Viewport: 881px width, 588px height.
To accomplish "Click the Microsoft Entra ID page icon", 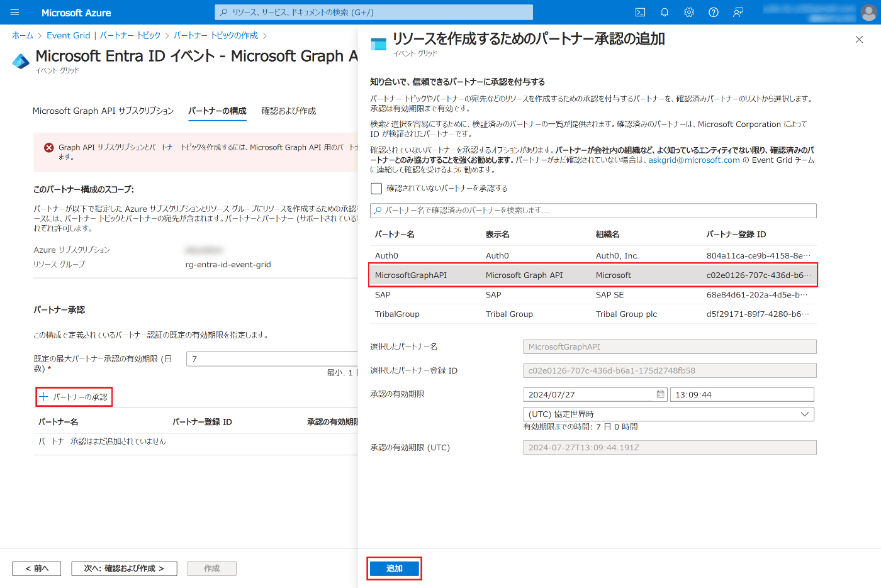I will 21,61.
